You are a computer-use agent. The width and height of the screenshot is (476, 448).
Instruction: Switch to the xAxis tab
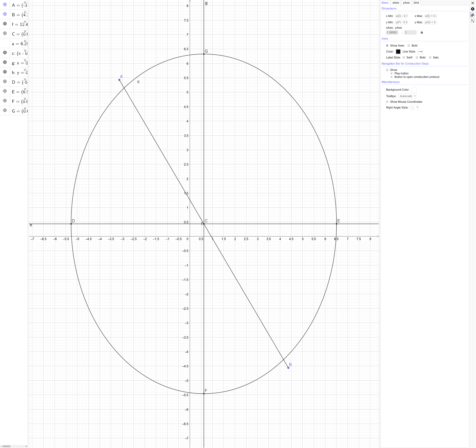396,3
